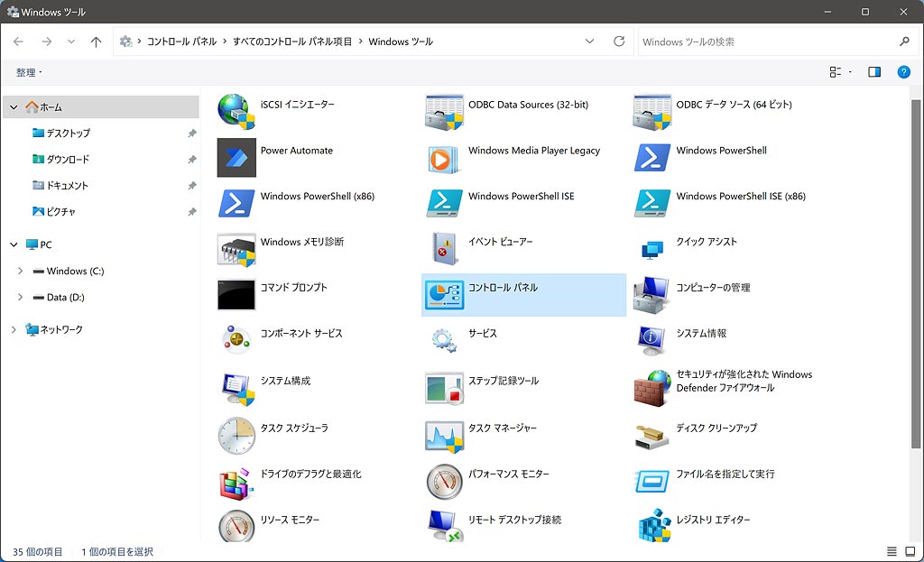The width and height of the screenshot is (924, 562).
Task: Select Windows PowerShell ISE (x86) icon
Action: click(x=651, y=203)
